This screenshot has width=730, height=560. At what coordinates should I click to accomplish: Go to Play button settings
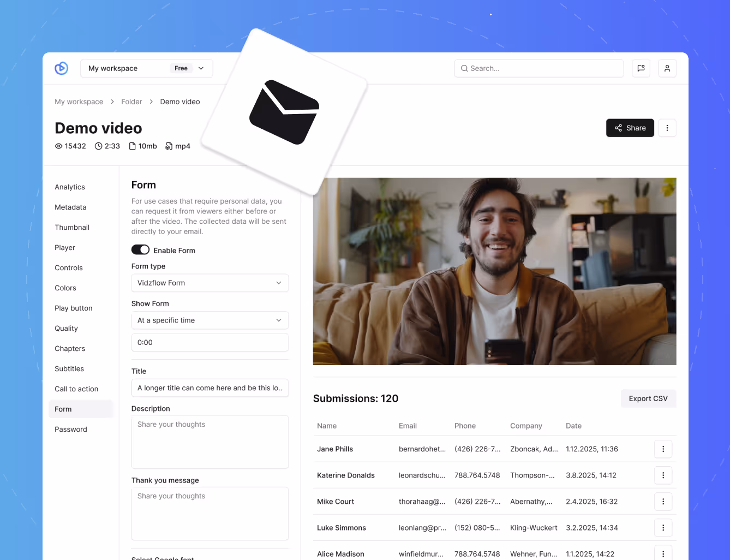coord(74,308)
